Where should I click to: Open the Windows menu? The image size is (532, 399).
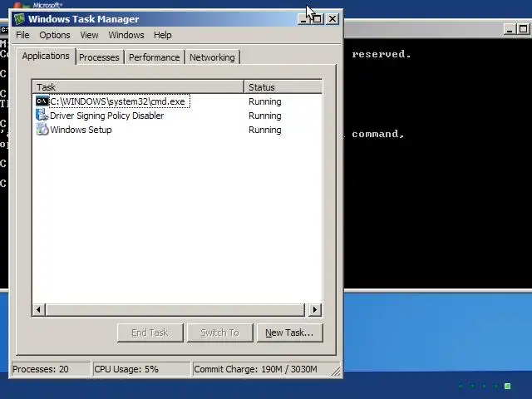(126, 35)
